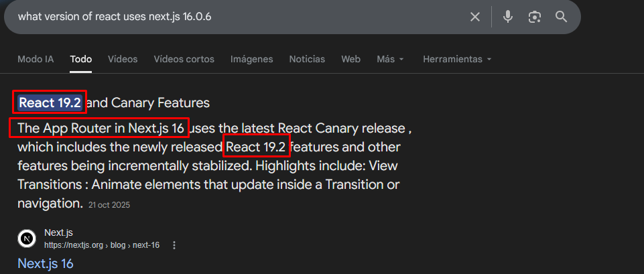This screenshot has width=644, height=274.
Task: Click the magnifying glass search icon
Action: pos(561,17)
